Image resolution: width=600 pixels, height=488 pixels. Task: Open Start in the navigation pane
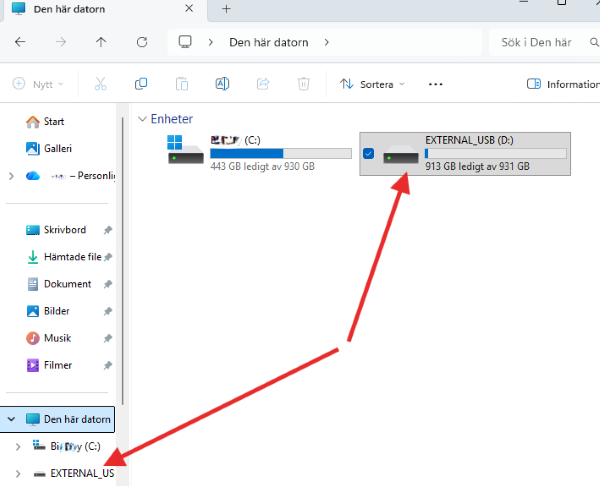point(57,122)
